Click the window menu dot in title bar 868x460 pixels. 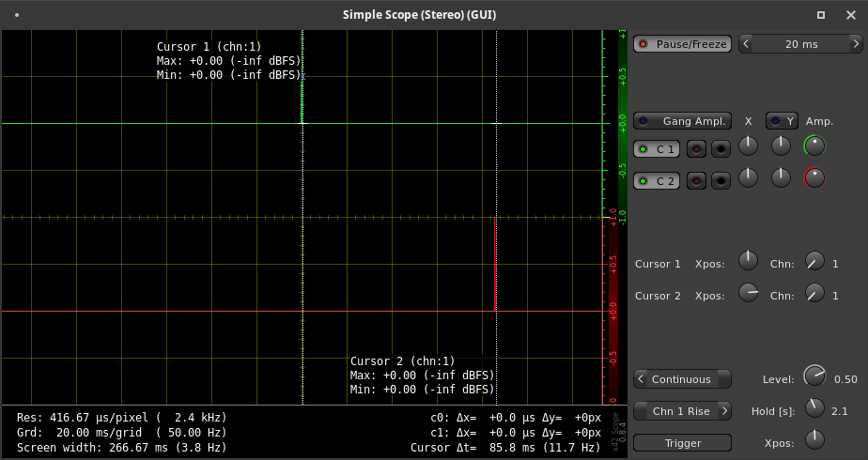pyautogui.click(x=17, y=15)
